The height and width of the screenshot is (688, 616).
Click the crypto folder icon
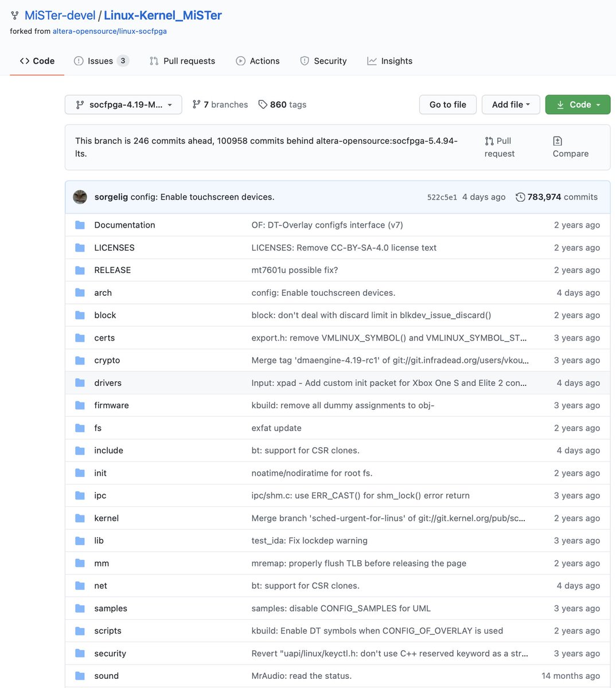coord(80,360)
